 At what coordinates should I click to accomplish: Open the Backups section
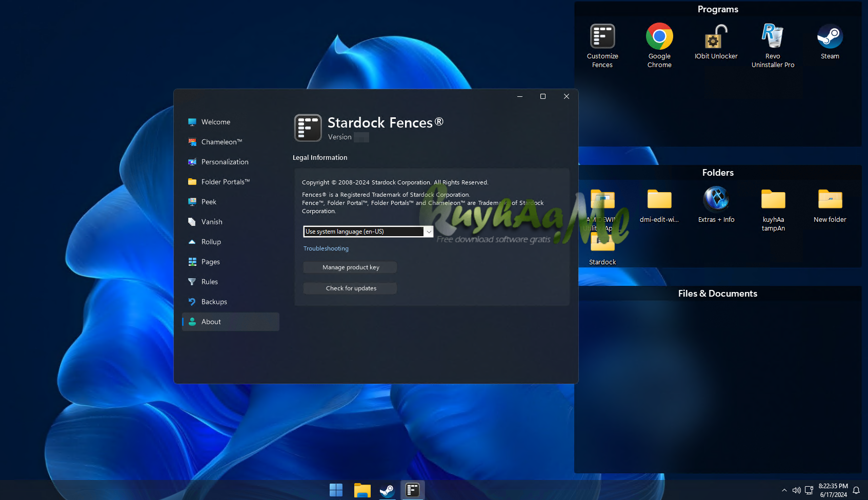[231, 302]
